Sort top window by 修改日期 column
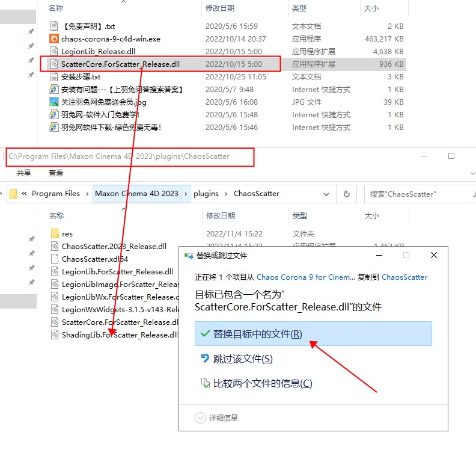476x450 pixels. [220, 8]
